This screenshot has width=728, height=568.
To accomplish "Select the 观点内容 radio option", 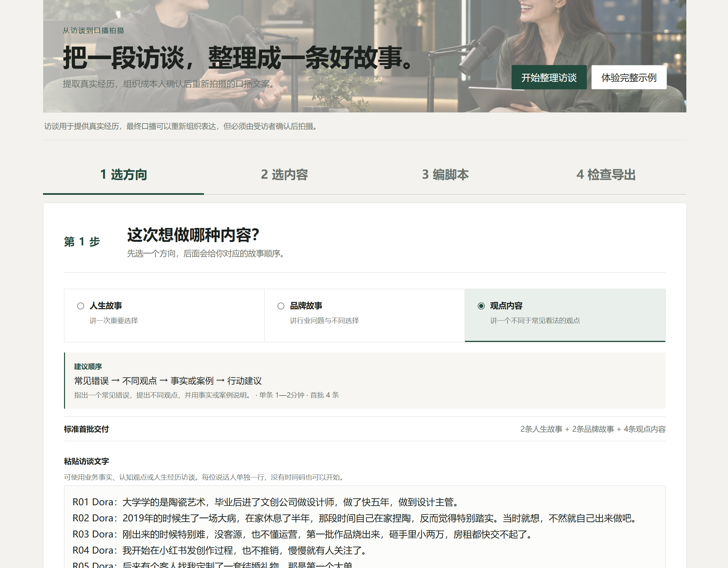I will coord(481,306).
